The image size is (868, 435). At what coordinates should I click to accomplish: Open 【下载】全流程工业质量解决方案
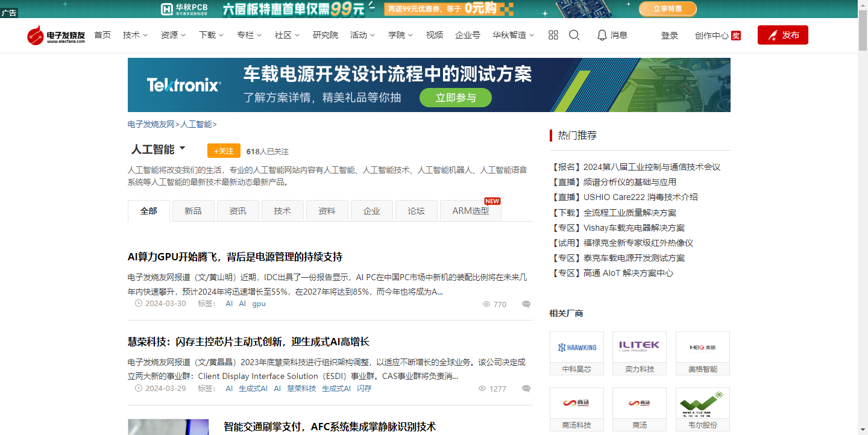coord(613,213)
